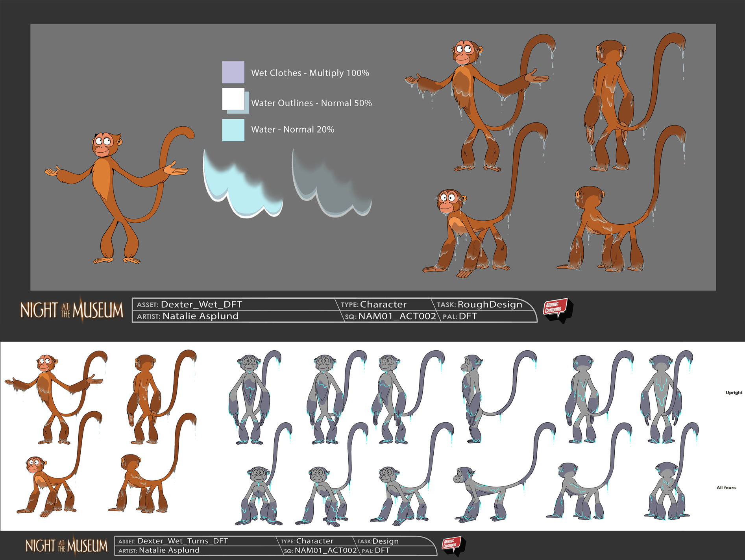Select the upper title bar PAL value "DFT"

(x=468, y=316)
